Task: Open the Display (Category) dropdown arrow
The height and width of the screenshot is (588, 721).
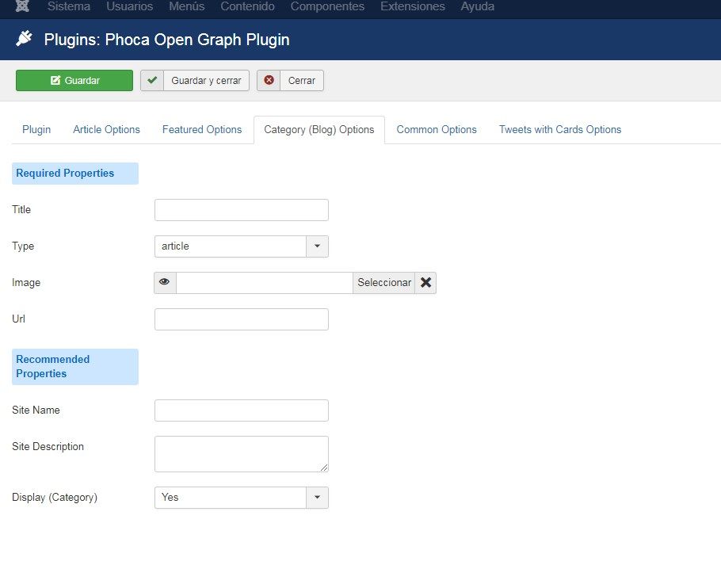Action: (317, 498)
